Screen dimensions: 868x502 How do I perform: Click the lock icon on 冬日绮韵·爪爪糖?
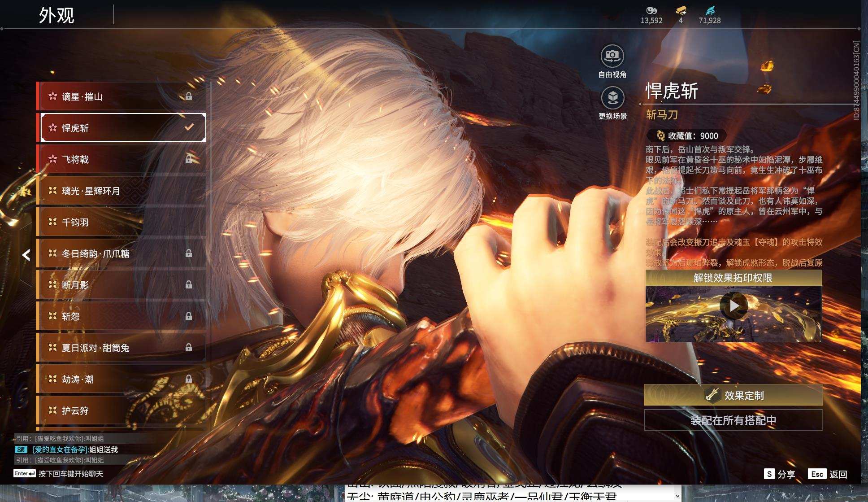click(x=189, y=253)
